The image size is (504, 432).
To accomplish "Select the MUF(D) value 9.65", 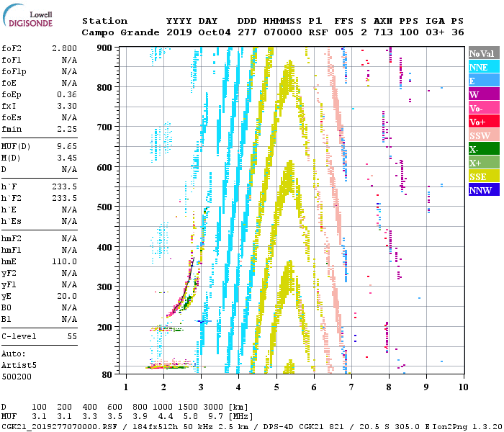I will (67, 146).
